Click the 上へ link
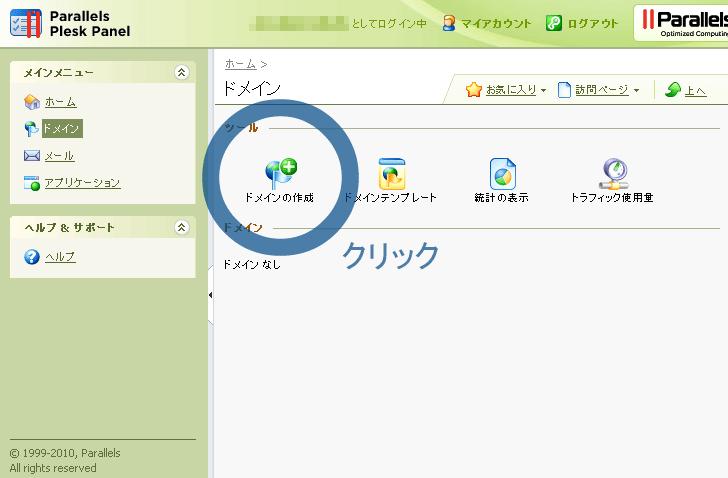728x478 pixels. click(696, 90)
